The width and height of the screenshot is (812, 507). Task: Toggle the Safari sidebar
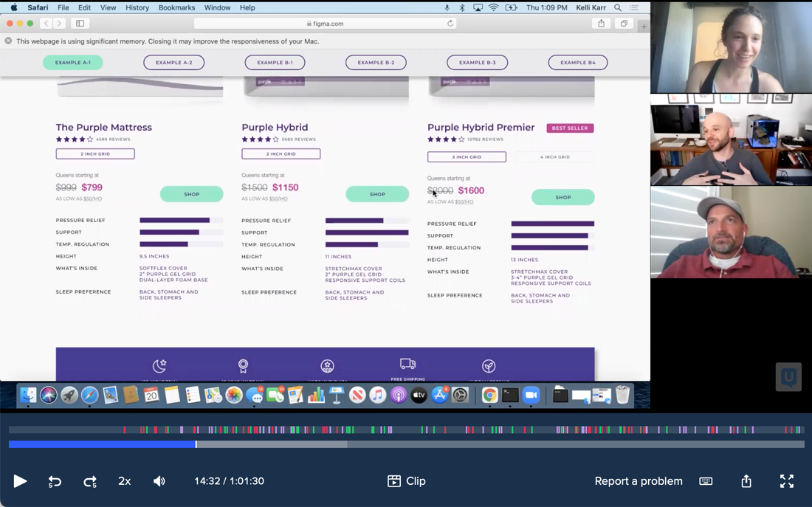tap(80, 24)
